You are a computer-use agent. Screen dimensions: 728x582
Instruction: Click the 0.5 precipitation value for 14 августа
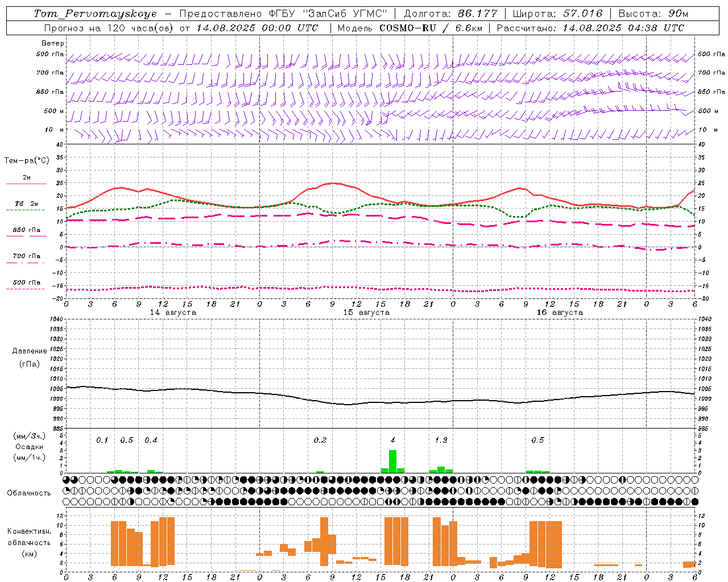pyautogui.click(x=126, y=440)
